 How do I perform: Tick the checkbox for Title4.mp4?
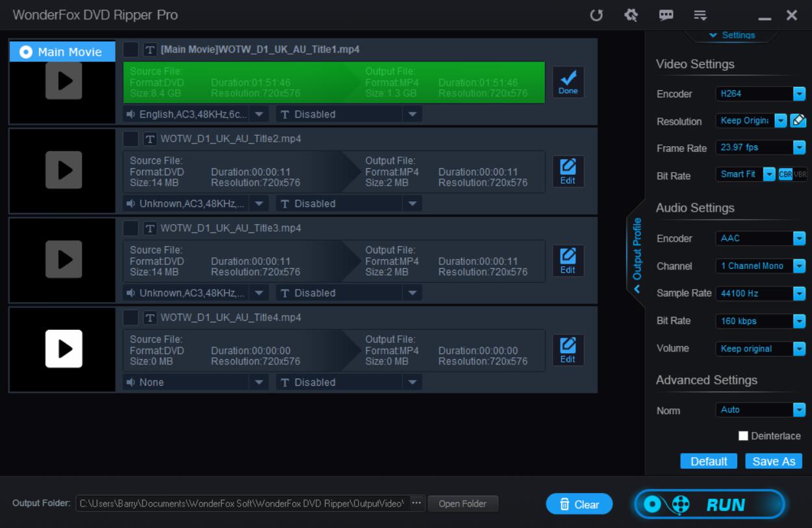pos(131,317)
